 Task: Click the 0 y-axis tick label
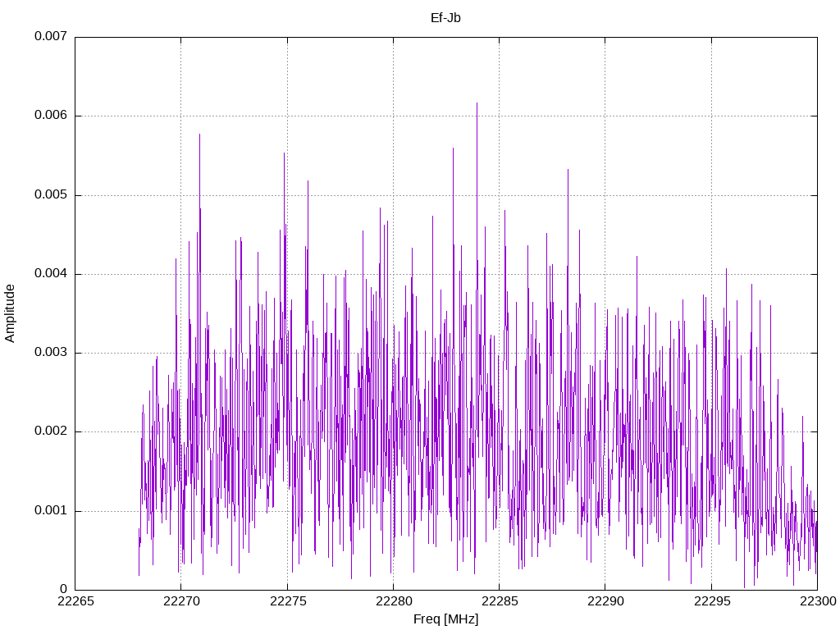click(x=64, y=589)
